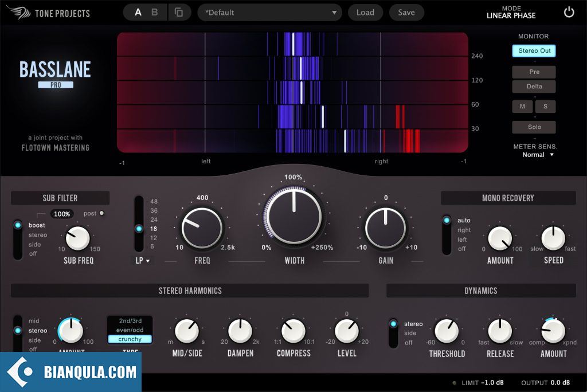Choose crunchy harmonics type

(x=130, y=339)
